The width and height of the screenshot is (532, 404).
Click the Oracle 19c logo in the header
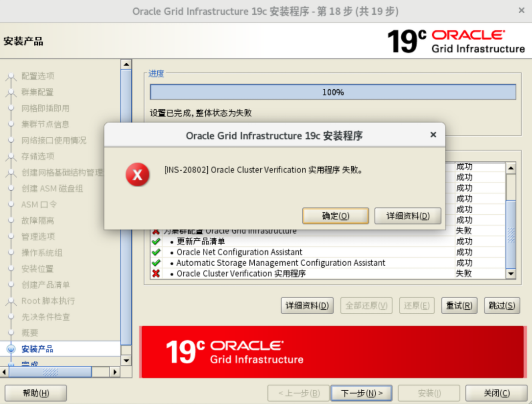click(456, 42)
